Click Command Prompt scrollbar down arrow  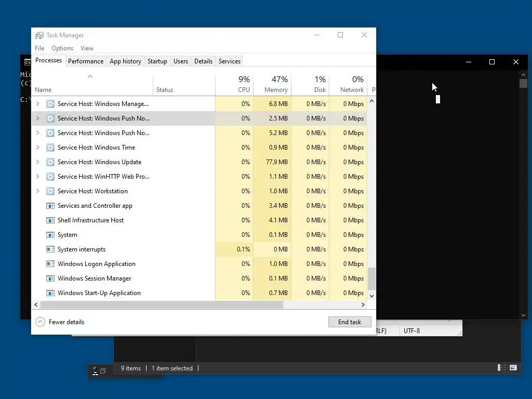[x=523, y=315]
